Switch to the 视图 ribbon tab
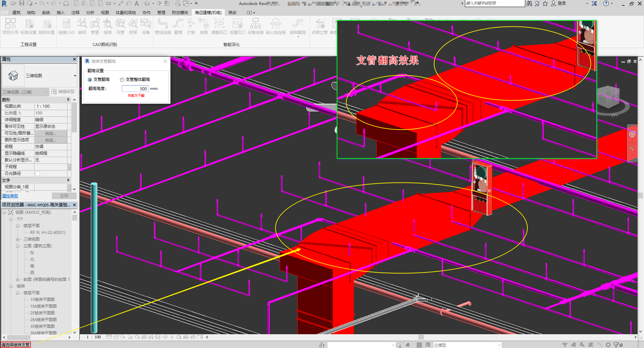644x348 pixels. 105,12
